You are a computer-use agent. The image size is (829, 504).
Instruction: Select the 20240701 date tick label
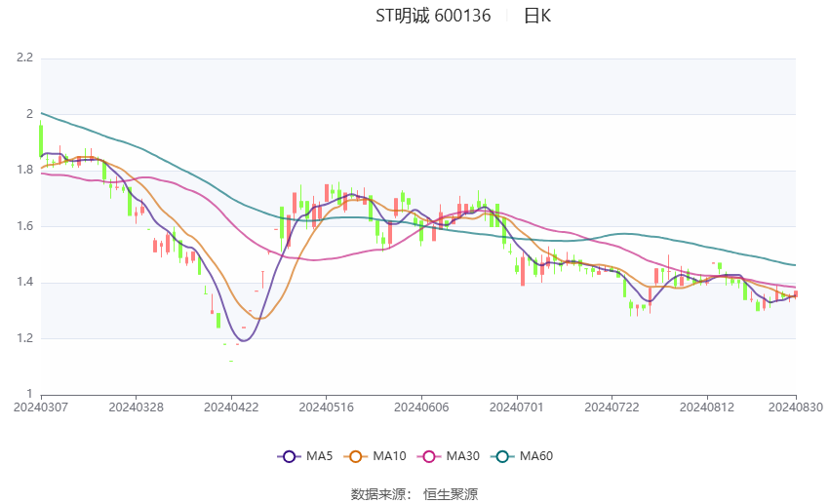click(x=517, y=407)
